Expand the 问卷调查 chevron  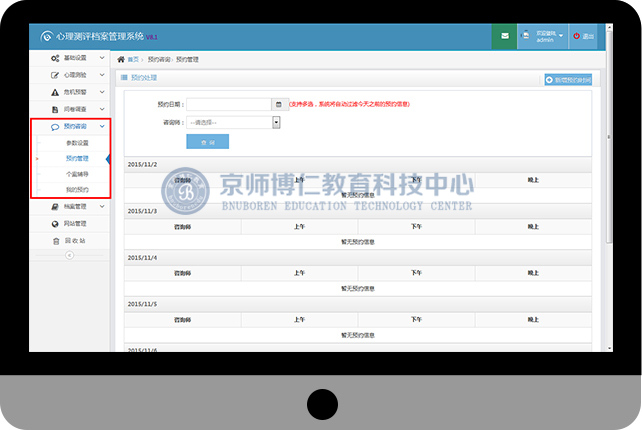pyautogui.click(x=102, y=109)
